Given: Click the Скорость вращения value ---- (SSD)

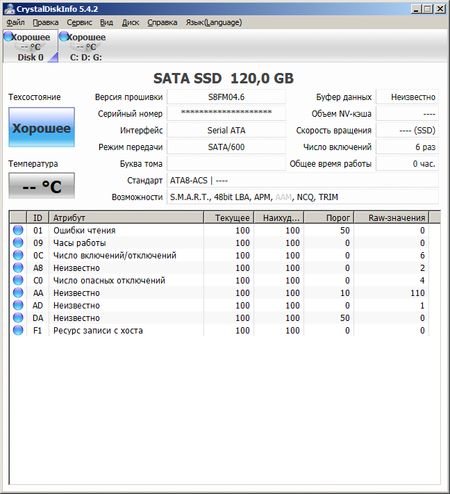Looking at the screenshot, I should (x=407, y=130).
